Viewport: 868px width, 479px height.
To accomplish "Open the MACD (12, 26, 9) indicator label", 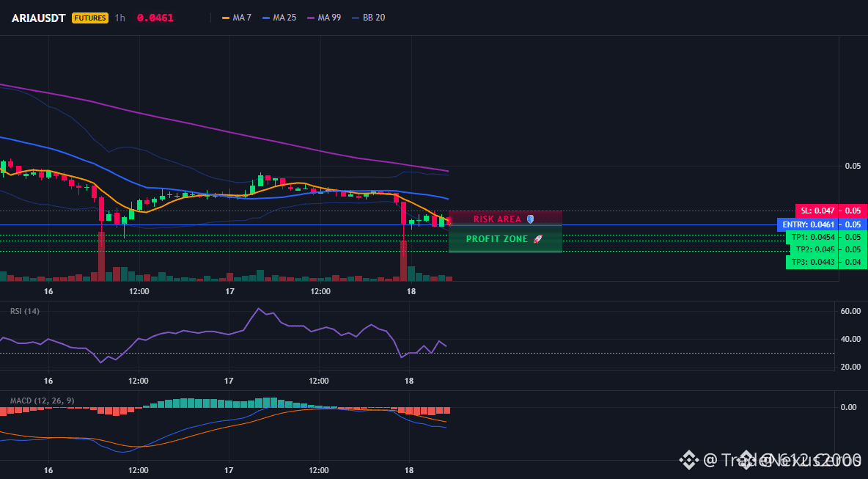I will pos(42,401).
